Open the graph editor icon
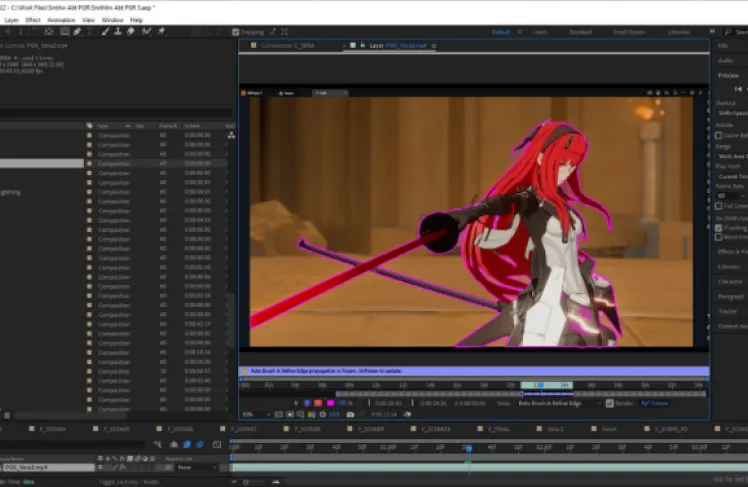The width and height of the screenshot is (748, 487). tap(217, 445)
